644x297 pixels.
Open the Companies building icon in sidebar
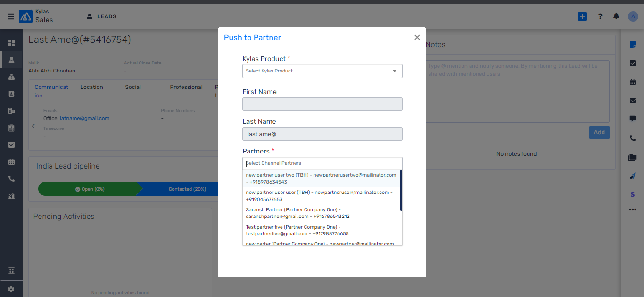click(11, 111)
